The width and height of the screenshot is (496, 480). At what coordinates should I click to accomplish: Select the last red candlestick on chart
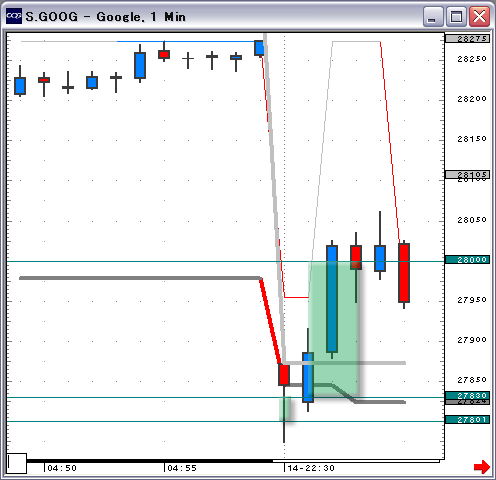pyautogui.click(x=404, y=273)
